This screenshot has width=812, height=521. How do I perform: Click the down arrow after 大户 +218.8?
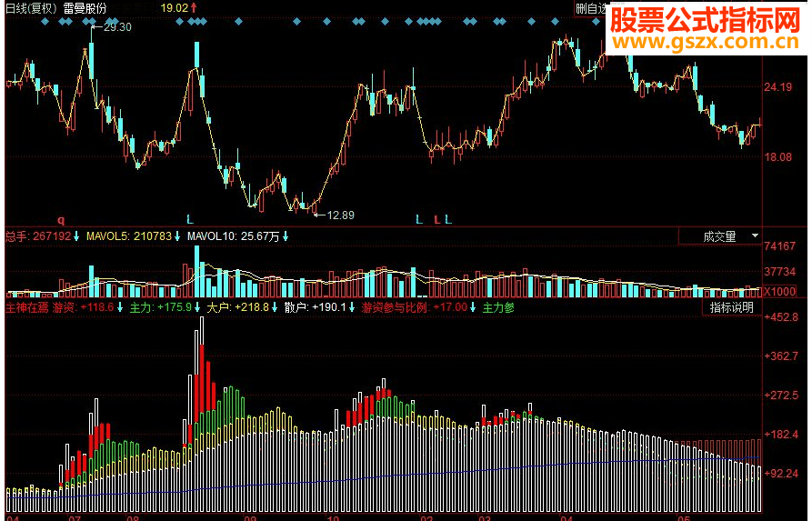point(275,307)
